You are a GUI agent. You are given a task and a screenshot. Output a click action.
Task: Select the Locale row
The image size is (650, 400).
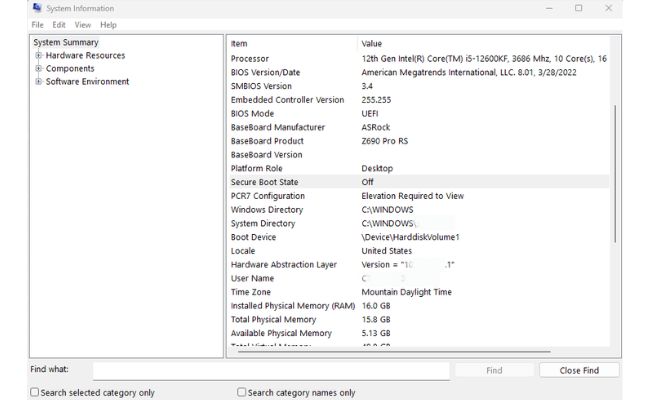tap(419, 250)
